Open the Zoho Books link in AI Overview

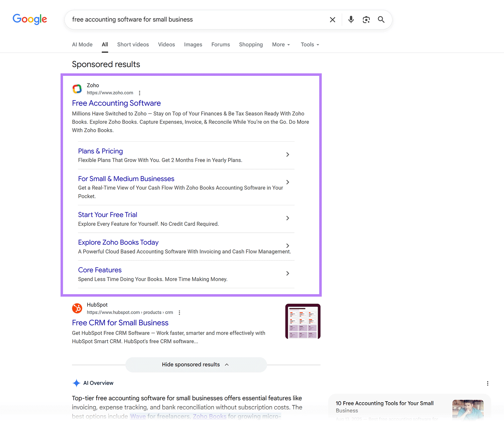click(209, 416)
